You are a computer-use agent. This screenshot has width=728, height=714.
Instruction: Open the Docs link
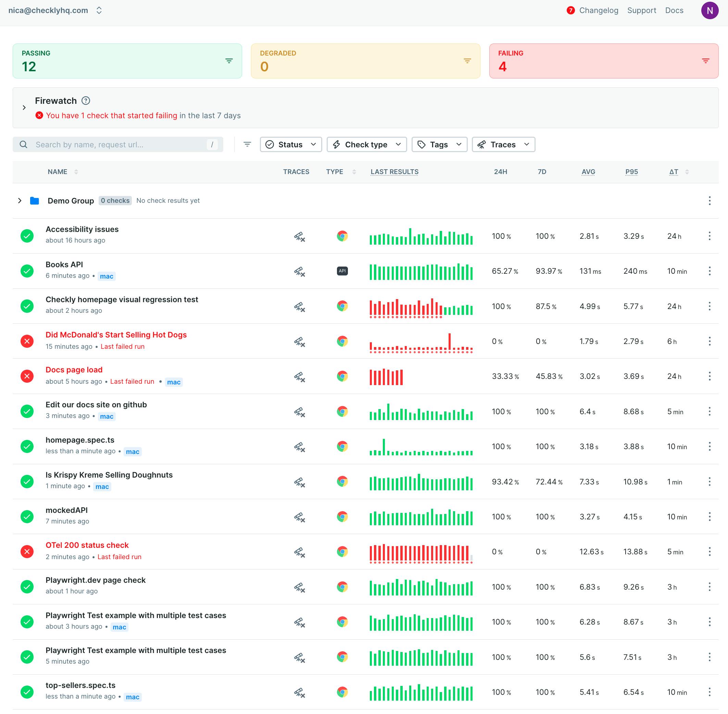coord(674,11)
